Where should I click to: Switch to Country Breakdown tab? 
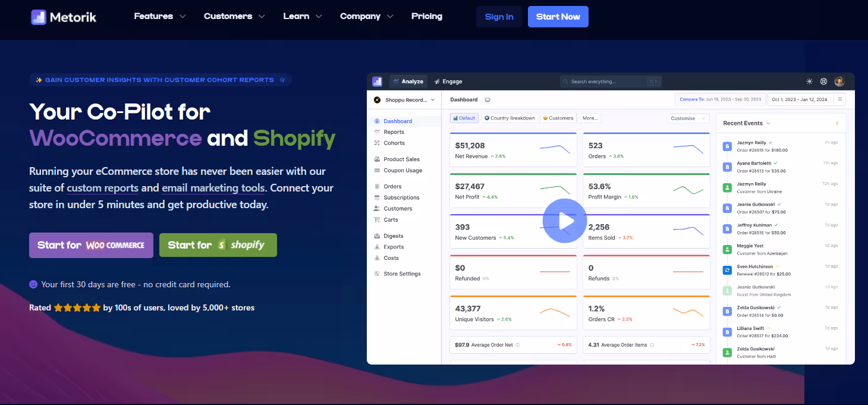coord(510,118)
